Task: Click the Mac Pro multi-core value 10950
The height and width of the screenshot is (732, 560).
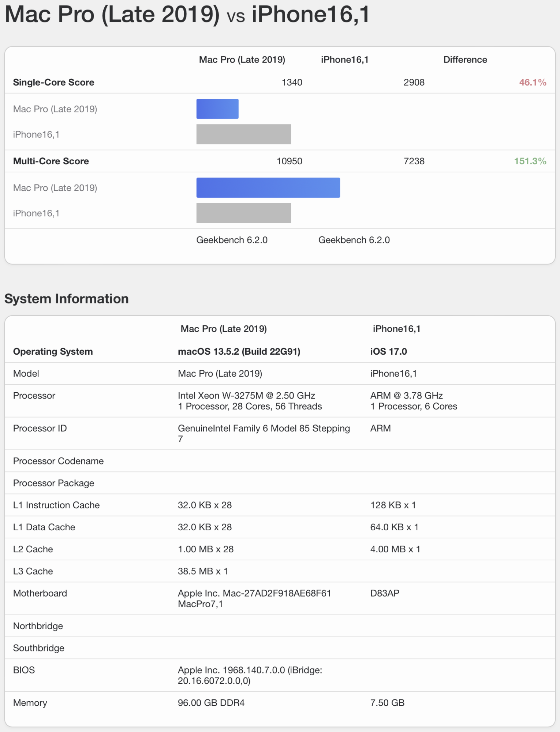Action: point(289,161)
